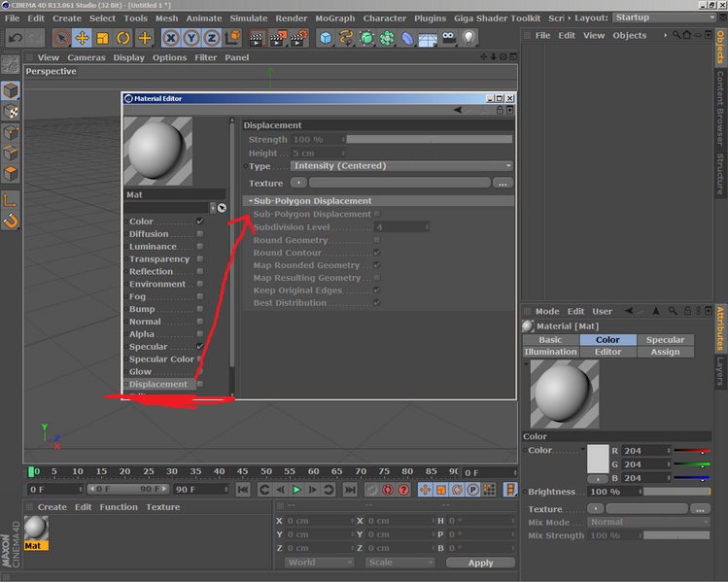
Task: Click the Apply button
Action: click(x=480, y=563)
